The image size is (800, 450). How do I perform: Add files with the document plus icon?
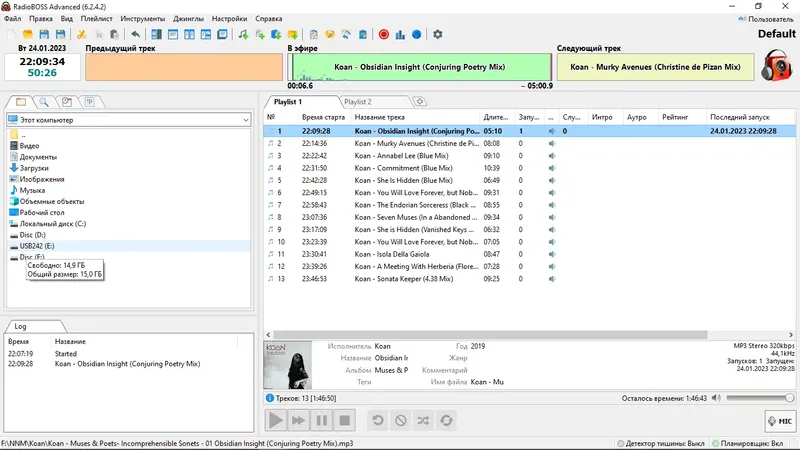(x=260, y=34)
